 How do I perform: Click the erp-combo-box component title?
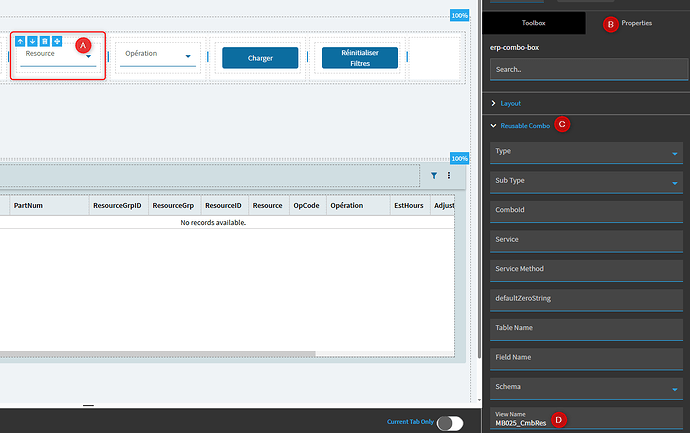[x=514, y=48]
